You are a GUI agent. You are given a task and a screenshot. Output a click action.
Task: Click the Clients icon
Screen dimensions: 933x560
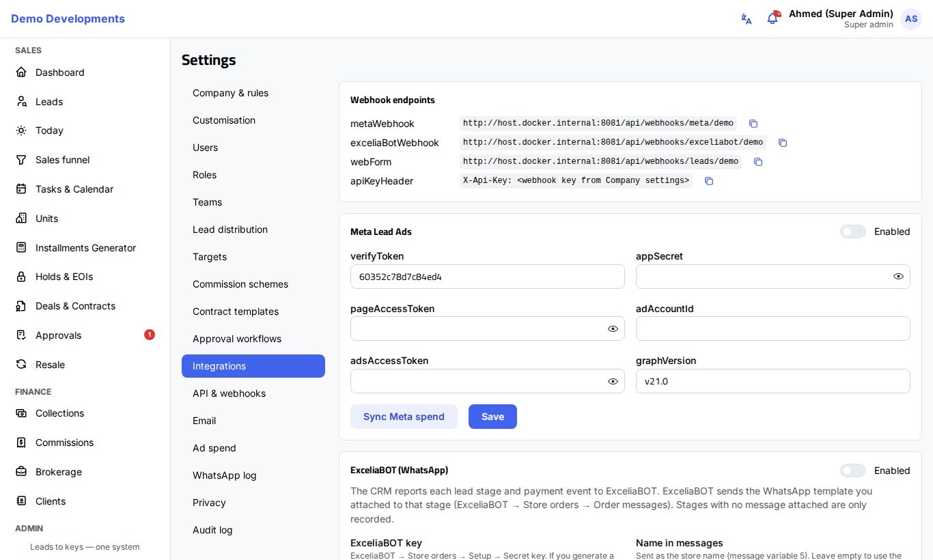click(21, 501)
